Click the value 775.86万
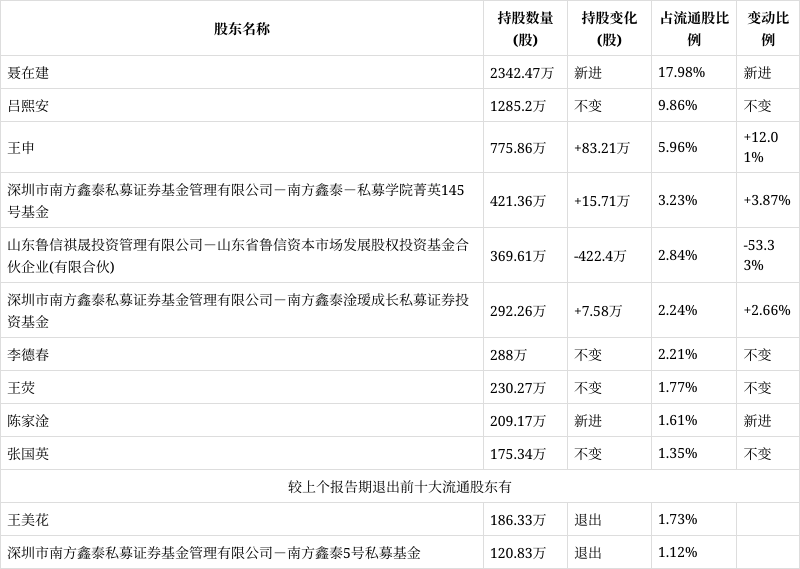This screenshot has width=800, height=569. (517, 147)
